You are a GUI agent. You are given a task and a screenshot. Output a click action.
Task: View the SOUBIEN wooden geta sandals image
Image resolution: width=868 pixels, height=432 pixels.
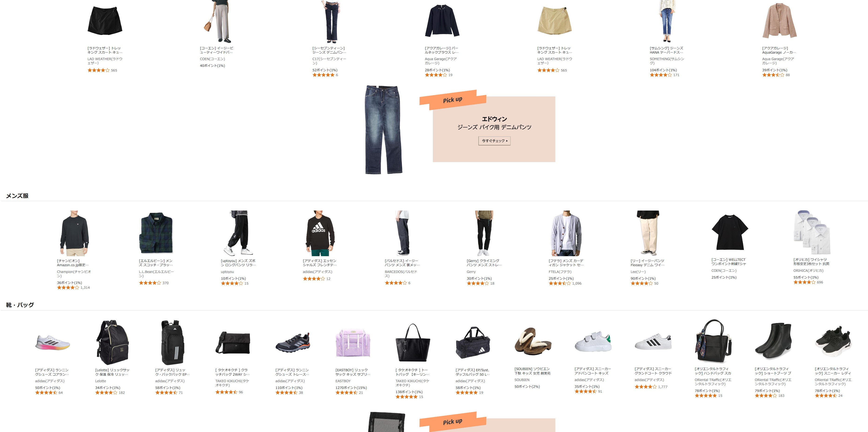[x=533, y=342]
